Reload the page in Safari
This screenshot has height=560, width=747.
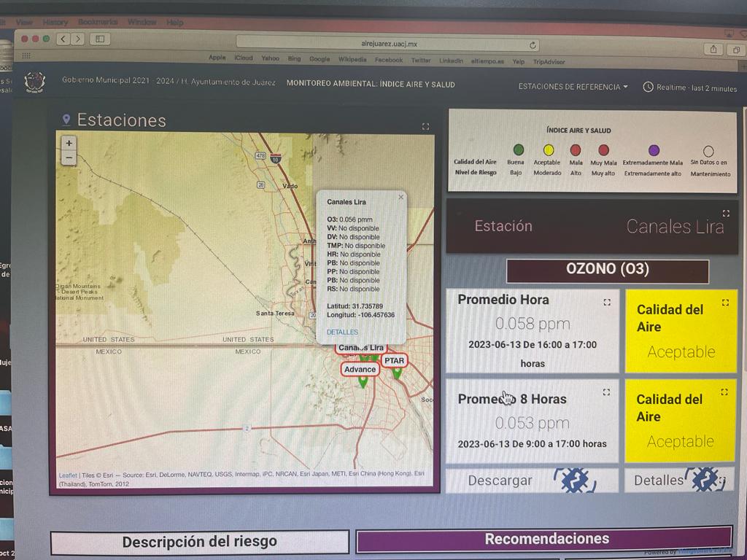click(x=533, y=44)
